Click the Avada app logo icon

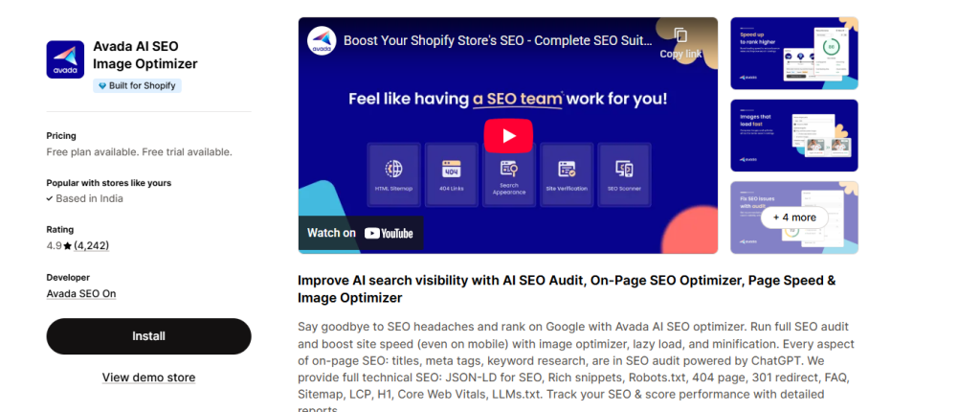point(65,58)
